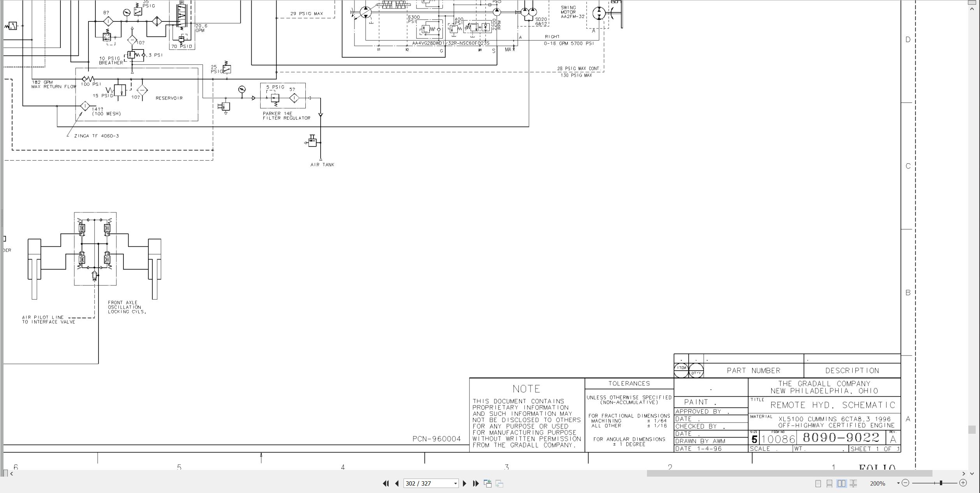Image resolution: width=980 pixels, height=493 pixels.
Task: Click PARKER 14E FILTER REGULATOR label
Action: [286, 116]
